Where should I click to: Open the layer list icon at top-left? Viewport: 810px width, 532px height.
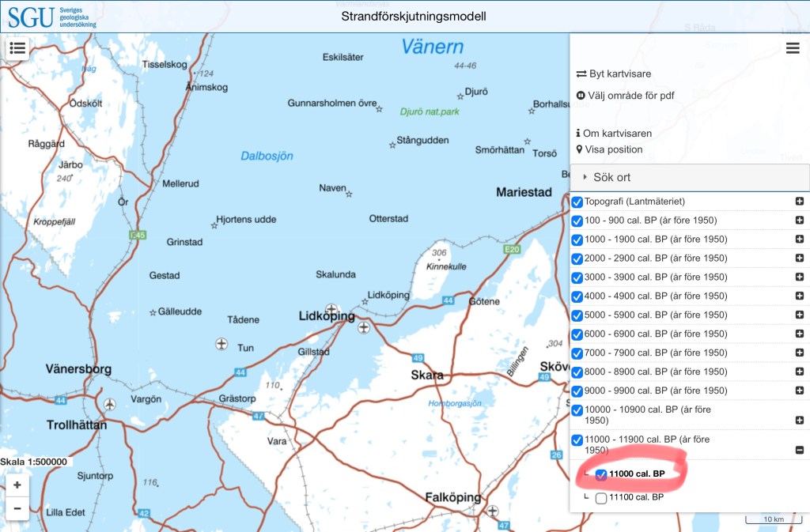point(17,47)
